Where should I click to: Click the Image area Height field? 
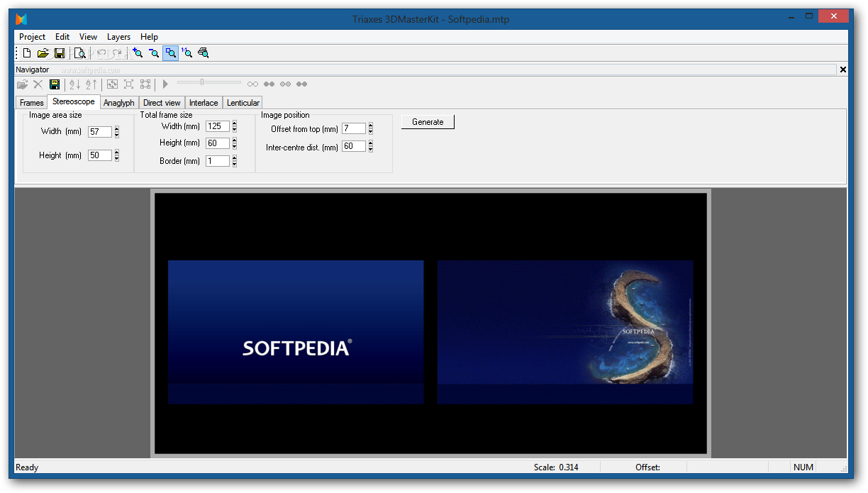click(x=100, y=155)
